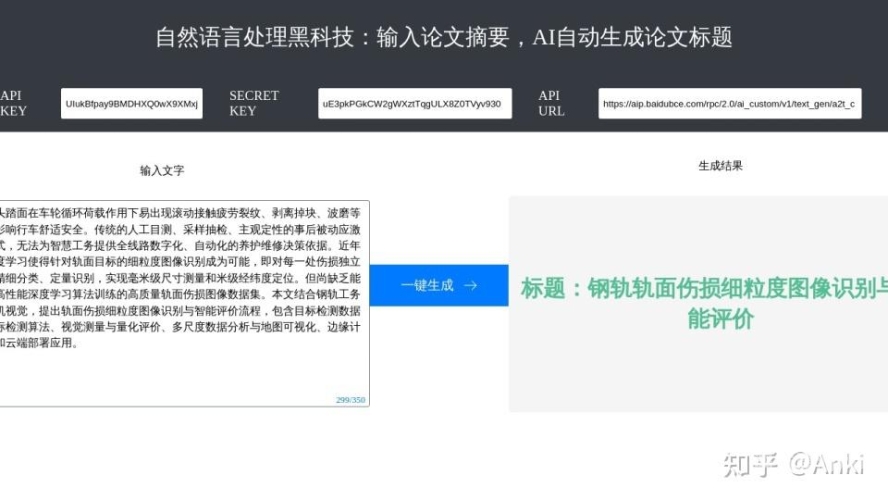Image resolution: width=888 pixels, height=500 pixels.
Task: Focus the SECRET KEY input field
Action: pos(415,103)
